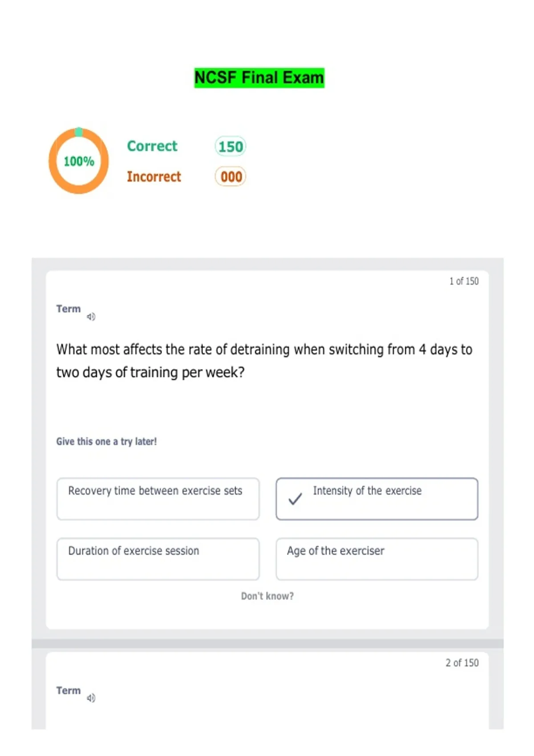Image resolution: width=534 pixels, height=756 pixels.
Task: Click the highlighted "NCSF Final Exam" title
Action: [x=259, y=78]
